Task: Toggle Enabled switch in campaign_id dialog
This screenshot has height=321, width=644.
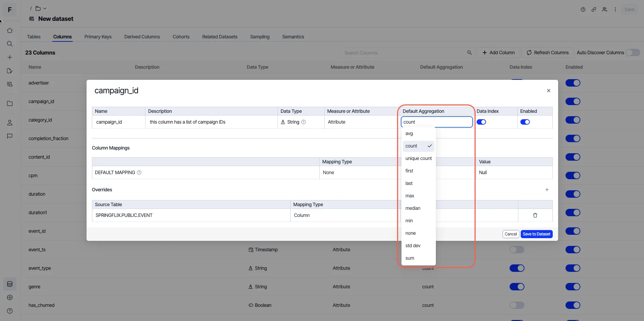Action: click(525, 122)
